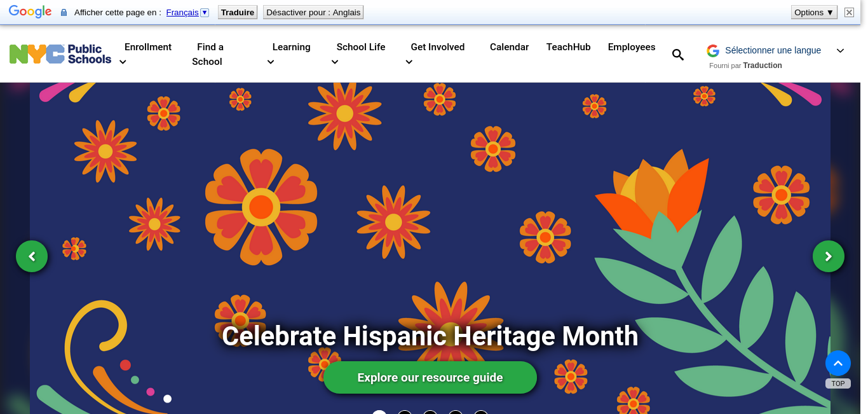The image size is (868, 414).
Task: Select the last carousel slide indicator dot
Action: tap(481, 412)
